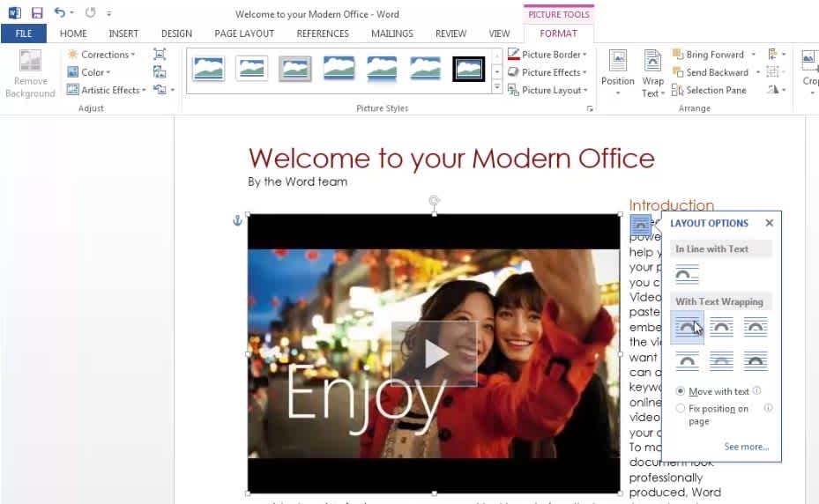
Task: Select Behind Text wrapping icon
Action: point(721,361)
